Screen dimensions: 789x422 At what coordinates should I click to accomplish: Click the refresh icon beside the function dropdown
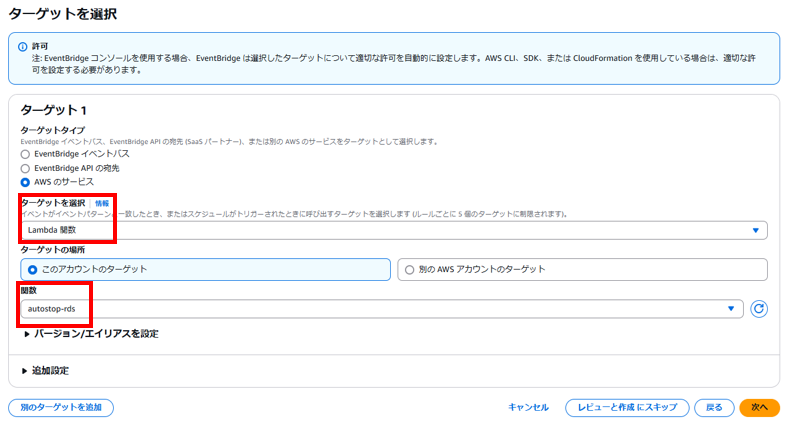pyautogui.click(x=759, y=309)
